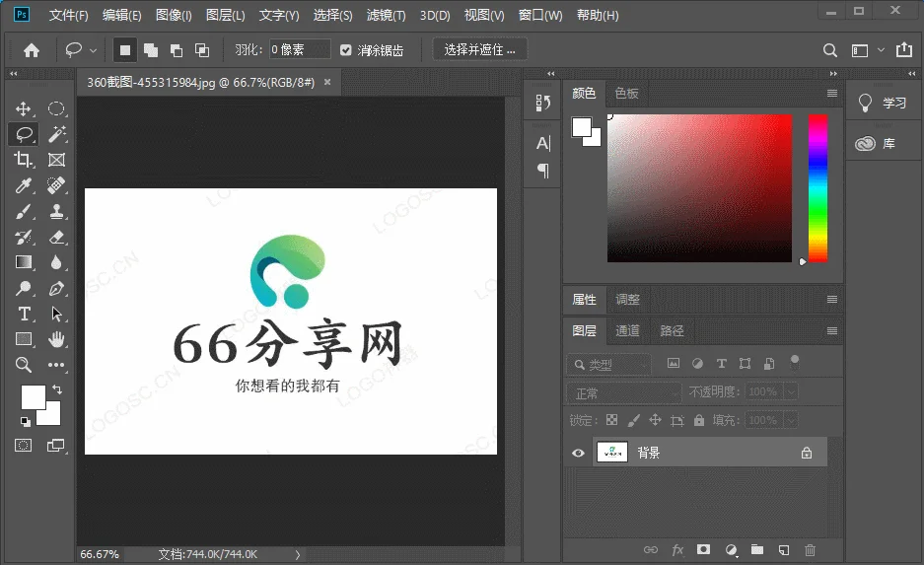Choose Subtract from Selection mode
The height and width of the screenshot is (565, 924).
(x=177, y=50)
